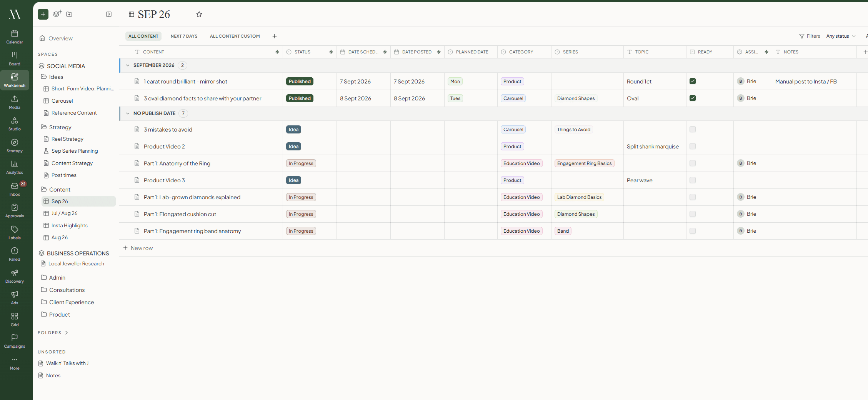This screenshot has width=868, height=400.
Task: Collapse the September 2026 group
Action: point(128,65)
